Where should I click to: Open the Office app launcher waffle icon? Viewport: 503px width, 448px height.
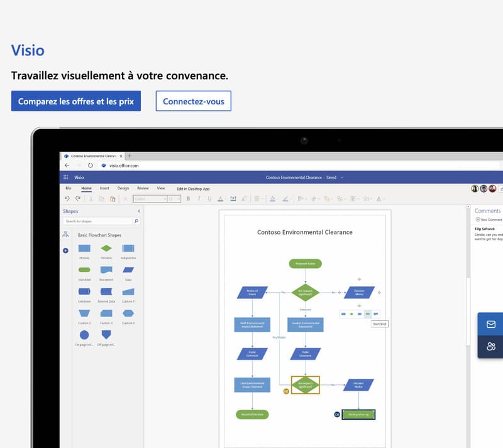click(65, 177)
